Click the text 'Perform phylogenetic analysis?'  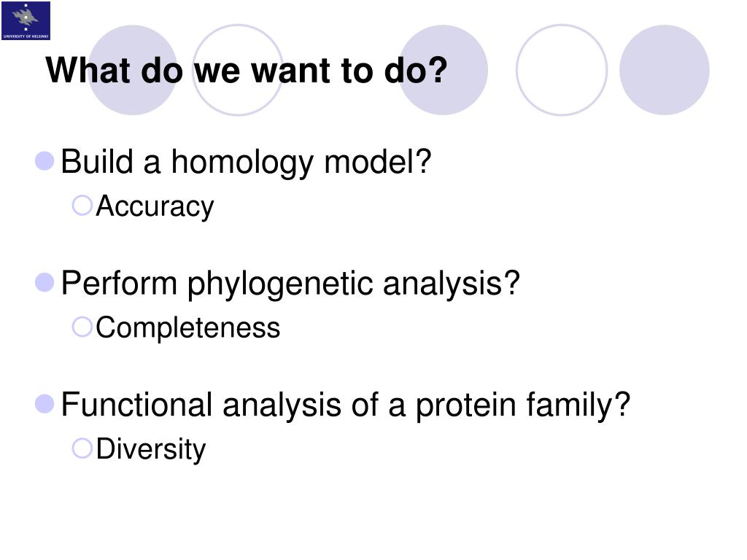click(x=290, y=285)
